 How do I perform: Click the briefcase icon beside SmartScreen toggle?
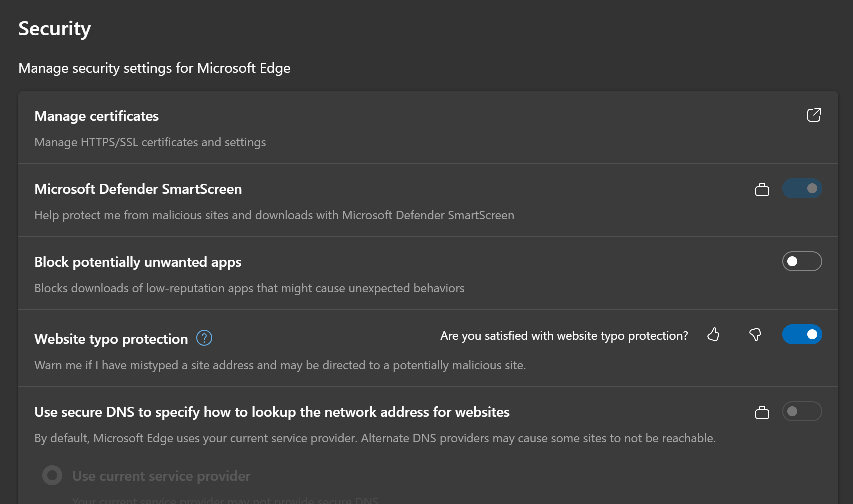(762, 189)
